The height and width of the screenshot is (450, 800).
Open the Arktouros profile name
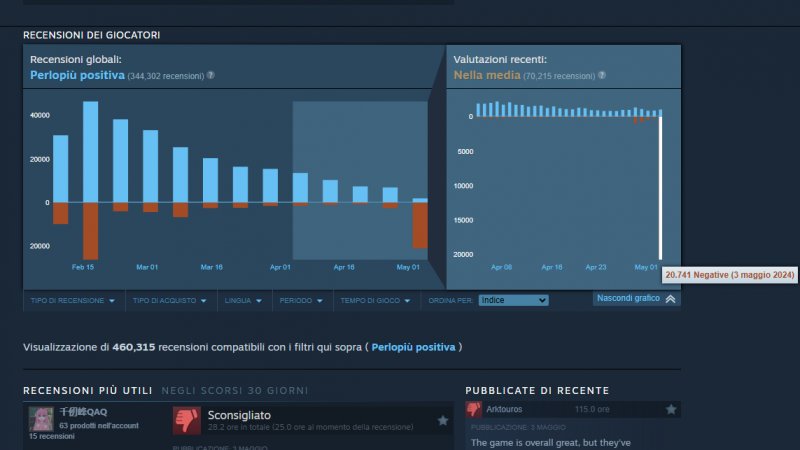(x=504, y=409)
